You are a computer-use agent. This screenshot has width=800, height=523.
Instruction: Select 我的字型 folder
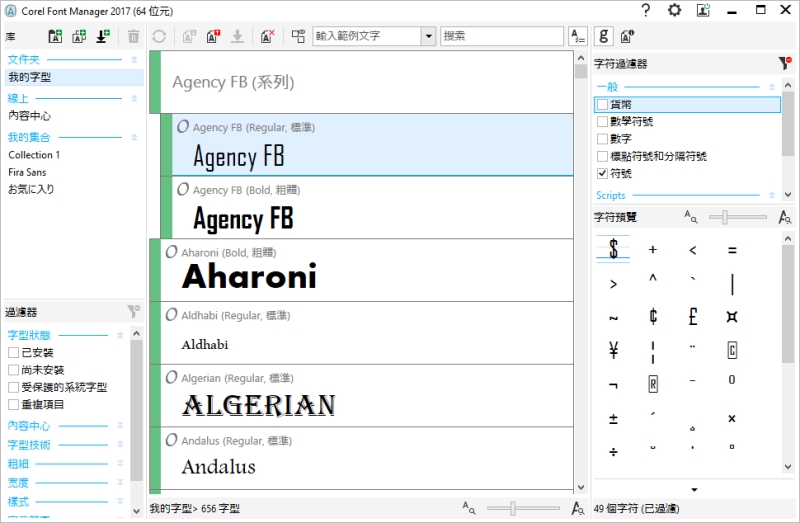[x=74, y=77]
